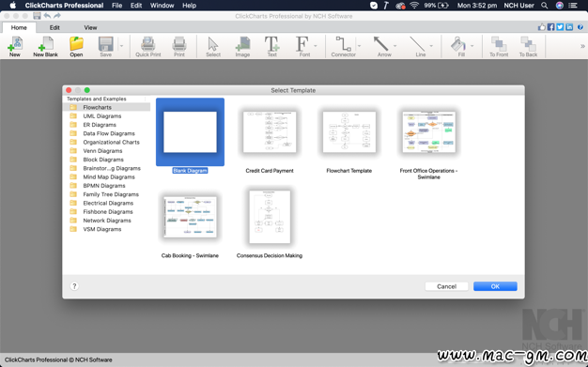Click the redo arrow in title bar

57,16
